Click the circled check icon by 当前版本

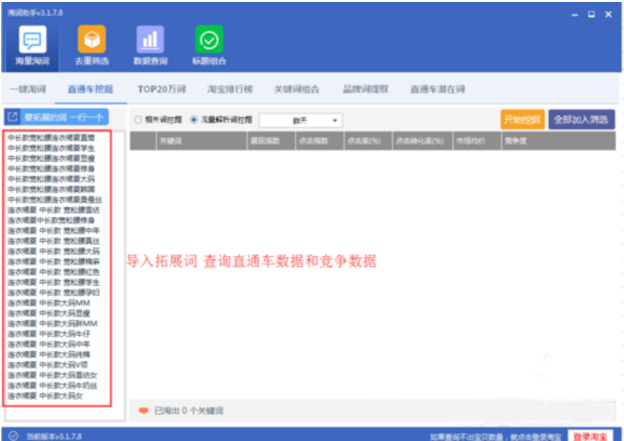pyautogui.click(x=14, y=436)
